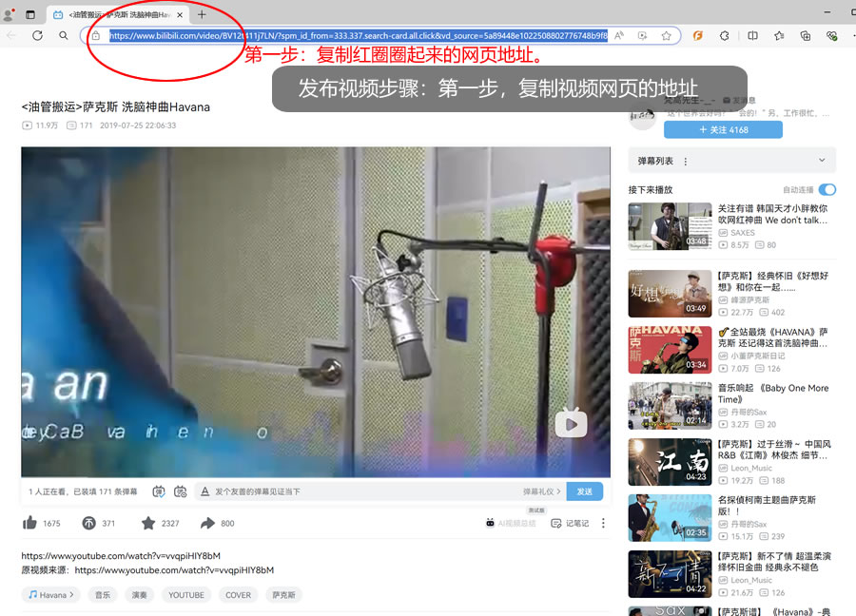Like the video with thumbs-up icon
The height and width of the screenshot is (616, 856).
(29, 523)
